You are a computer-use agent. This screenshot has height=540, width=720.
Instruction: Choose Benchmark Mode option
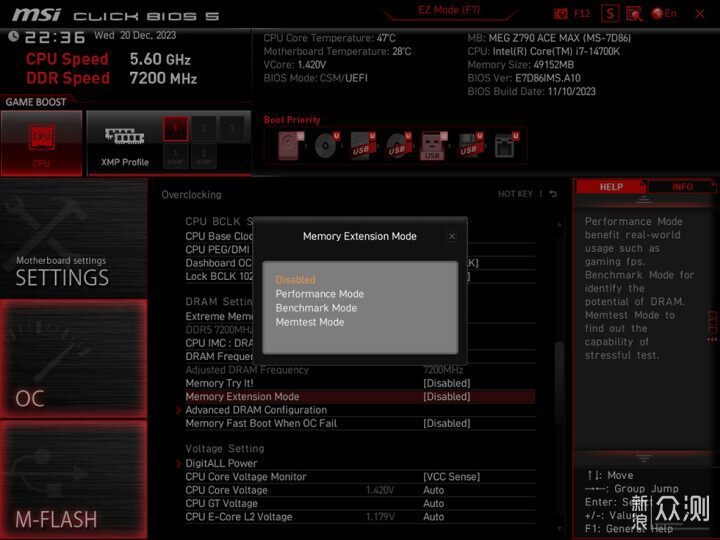[316, 308]
